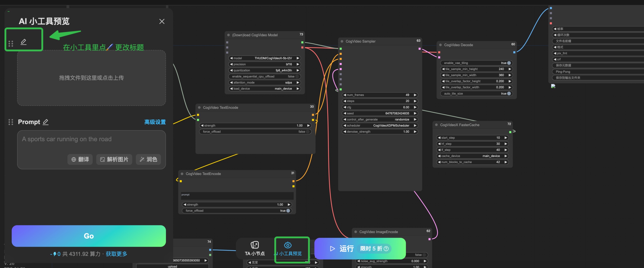644x268 pixels.
Task: Open the AI 小工具预览 eye tab
Action: click(x=288, y=248)
